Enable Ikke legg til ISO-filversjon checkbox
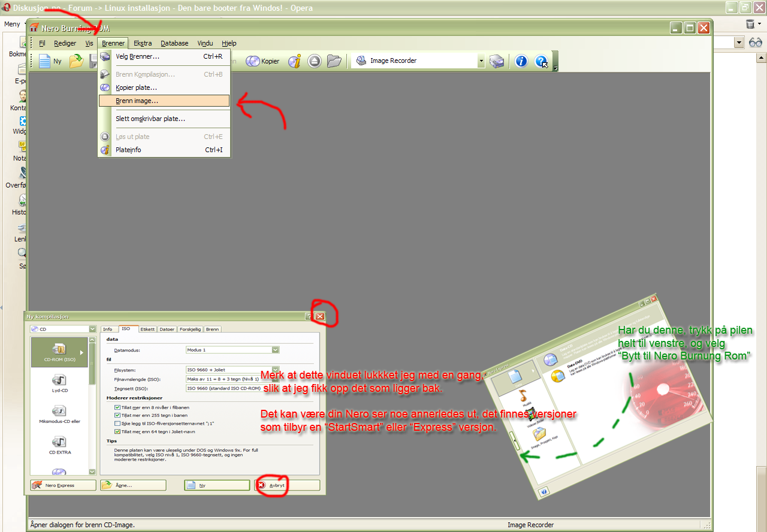767x532 pixels. [117, 423]
